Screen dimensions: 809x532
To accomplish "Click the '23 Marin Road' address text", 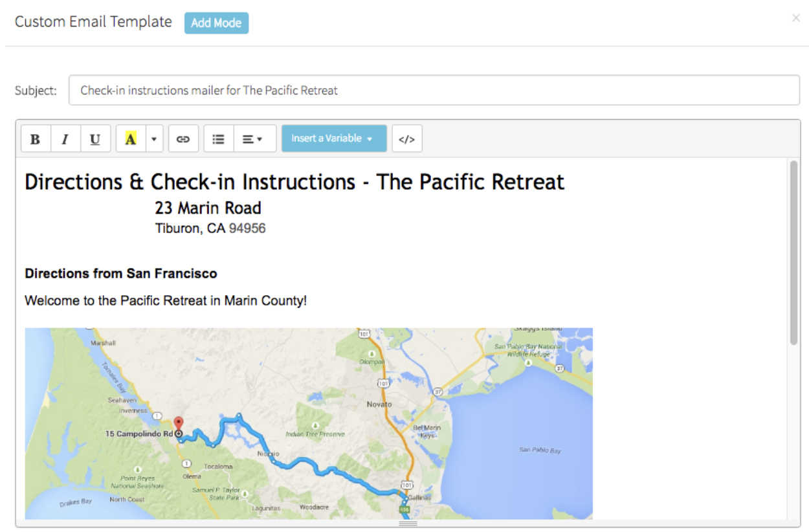I will [208, 208].
